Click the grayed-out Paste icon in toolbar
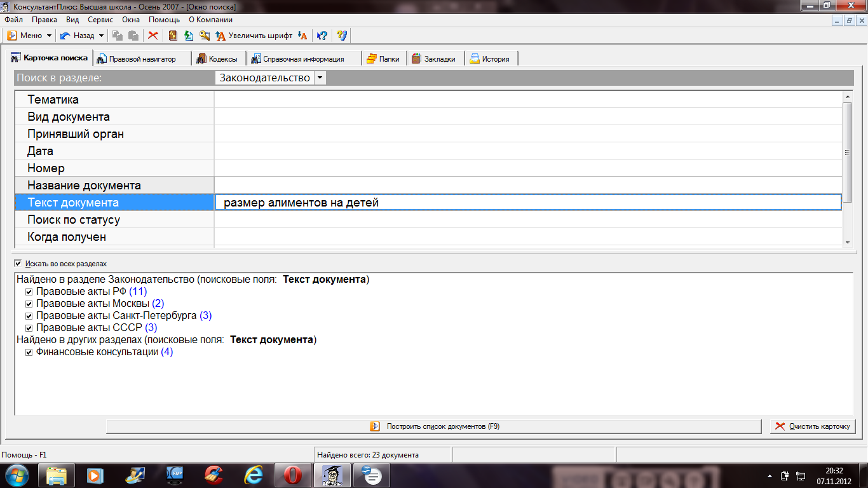The image size is (868, 488). coord(133,36)
